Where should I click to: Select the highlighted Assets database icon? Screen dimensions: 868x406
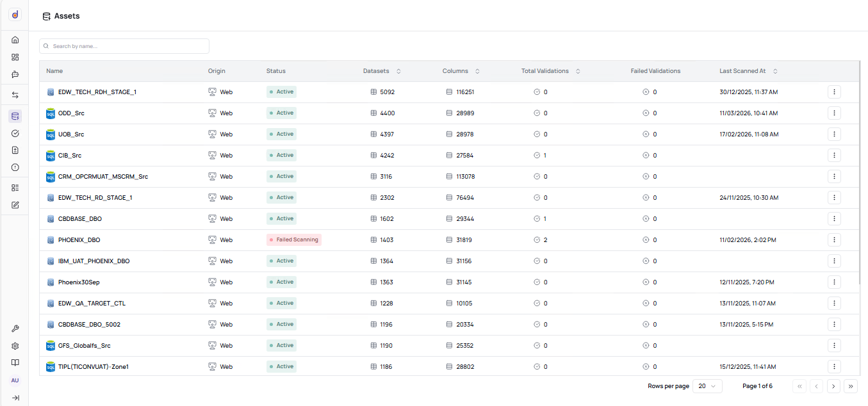[x=15, y=116]
